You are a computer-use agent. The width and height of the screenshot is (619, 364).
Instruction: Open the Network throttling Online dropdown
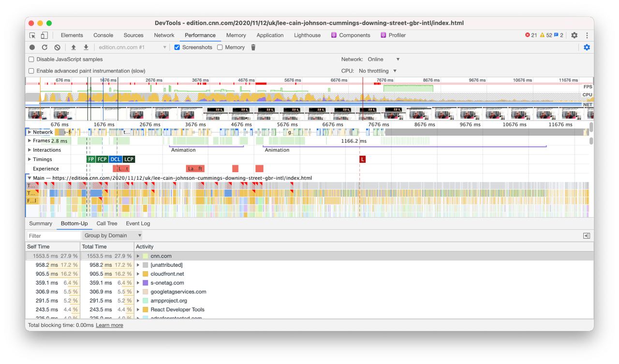point(384,59)
